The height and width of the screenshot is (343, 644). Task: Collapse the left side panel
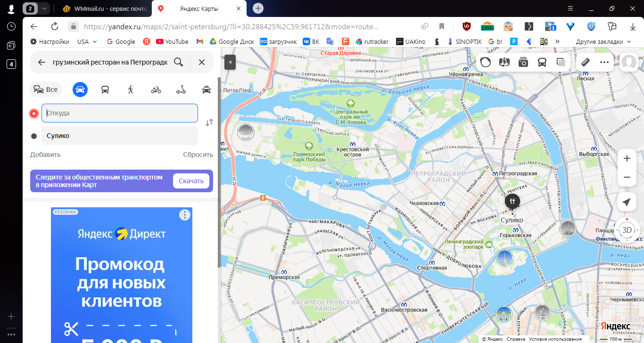[230, 62]
